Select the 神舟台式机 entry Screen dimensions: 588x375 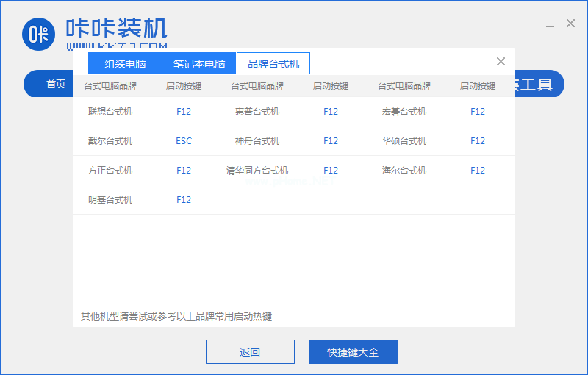coord(257,141)
